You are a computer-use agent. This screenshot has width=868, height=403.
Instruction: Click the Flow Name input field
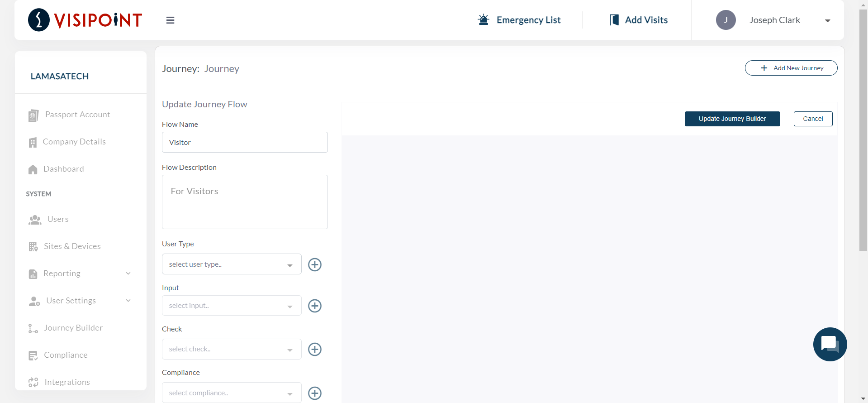tap(245, 142)
